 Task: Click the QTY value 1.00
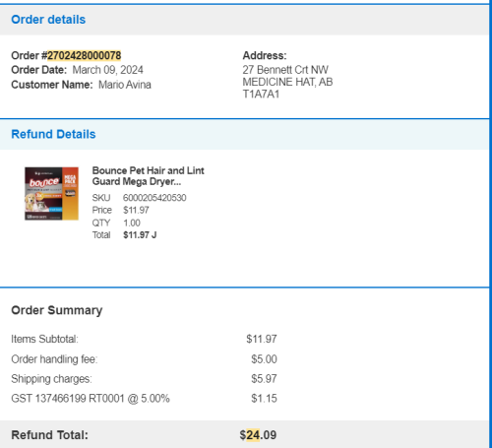coord(132,223)
